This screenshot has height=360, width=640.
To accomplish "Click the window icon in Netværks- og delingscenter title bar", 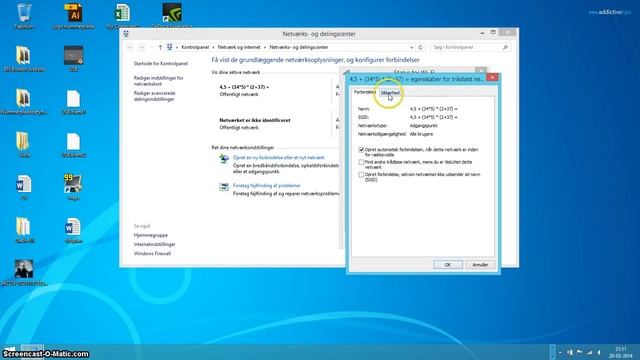I will 126,34.
